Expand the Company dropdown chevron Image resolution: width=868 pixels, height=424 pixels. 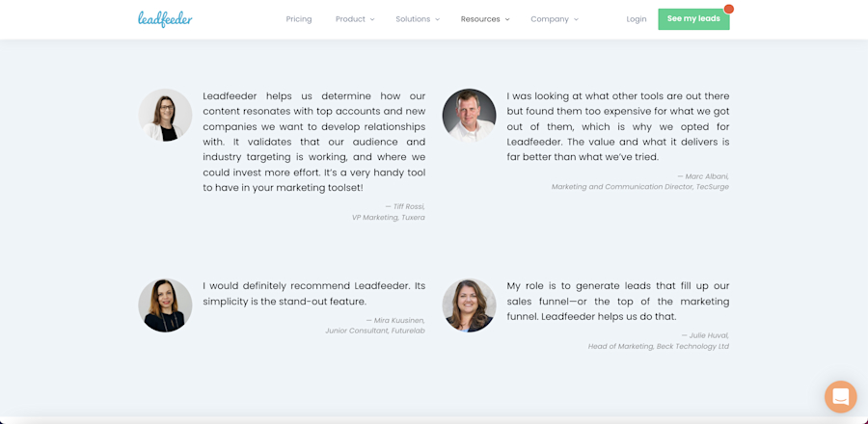[576, 19]
